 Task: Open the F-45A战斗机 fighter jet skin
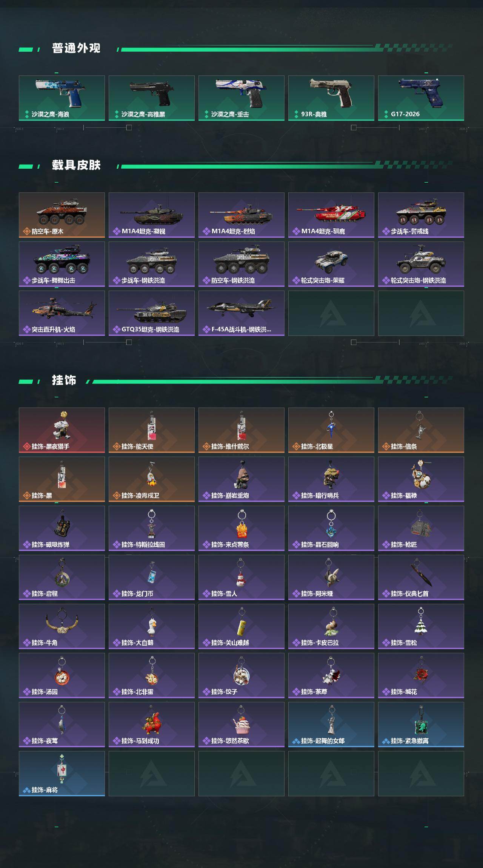tap(241, 313)
